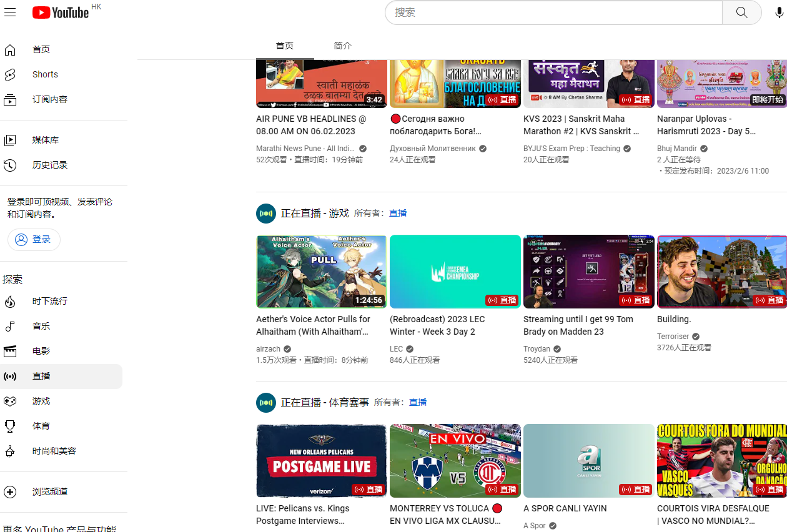Open 浏览频道 browse channels

pyautogui.click(x=49, y=491)
